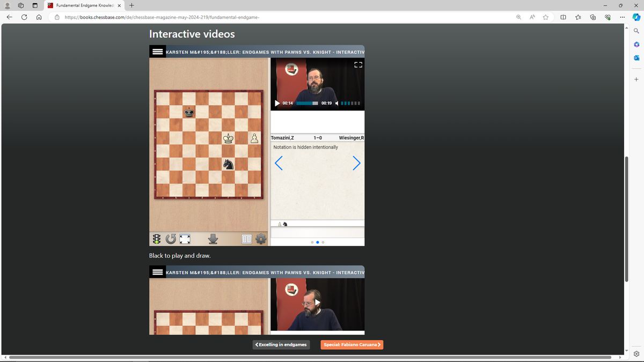Open the Edge settings ellipsis menu
644x362 pixels.
coord(621,17)
